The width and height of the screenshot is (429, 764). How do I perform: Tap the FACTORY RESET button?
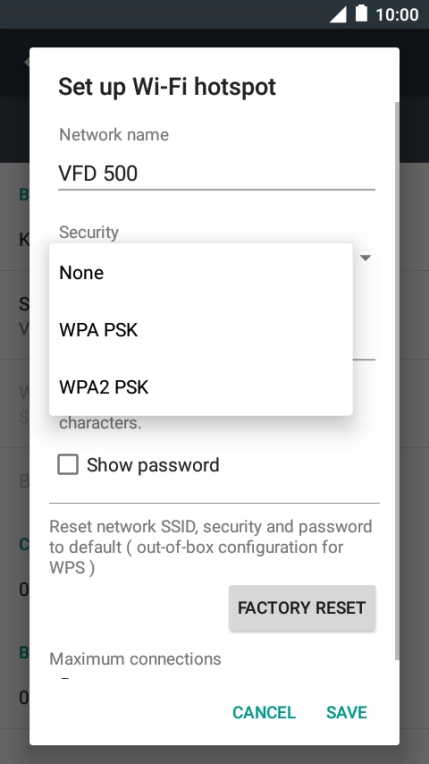click(x=302, y=608)
